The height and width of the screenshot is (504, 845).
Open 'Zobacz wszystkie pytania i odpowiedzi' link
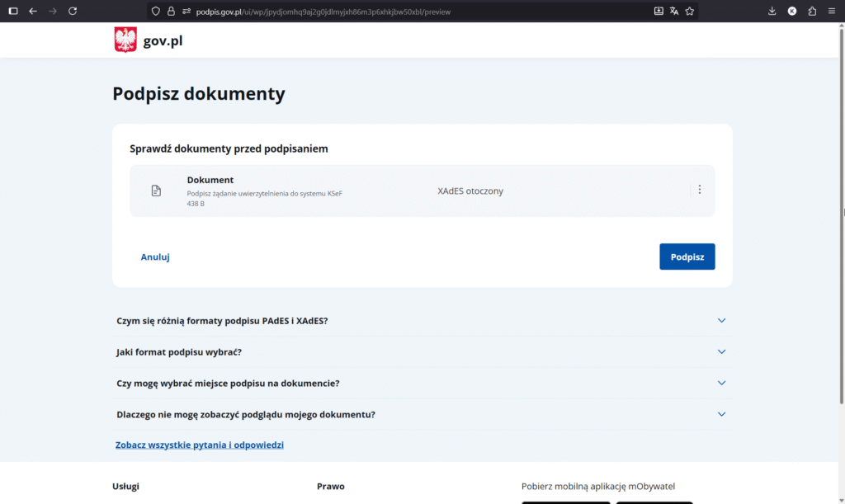point(199,445)
